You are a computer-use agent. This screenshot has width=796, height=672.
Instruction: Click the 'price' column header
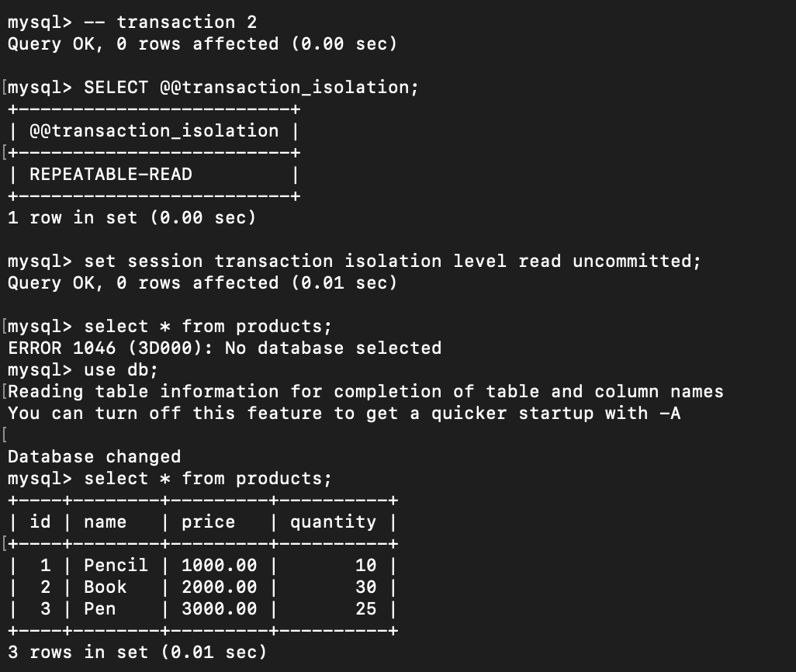click(x=208, y=522)
